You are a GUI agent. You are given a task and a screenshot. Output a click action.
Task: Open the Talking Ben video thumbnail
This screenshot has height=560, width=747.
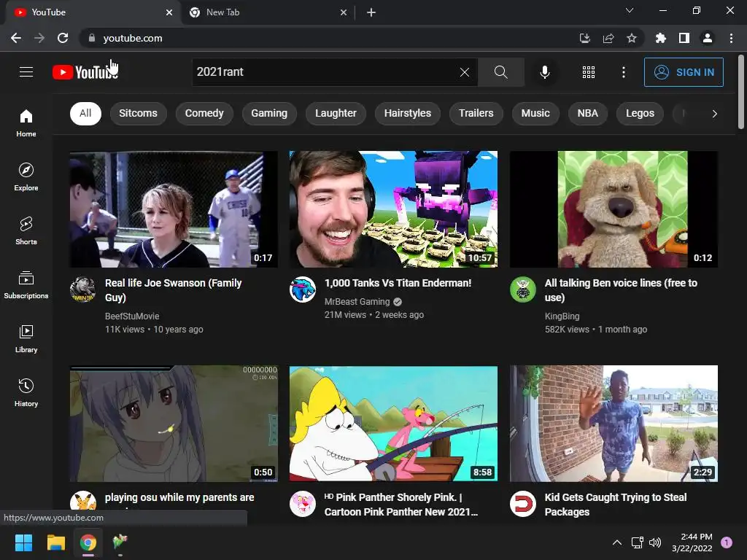click(x=614, y=209)
